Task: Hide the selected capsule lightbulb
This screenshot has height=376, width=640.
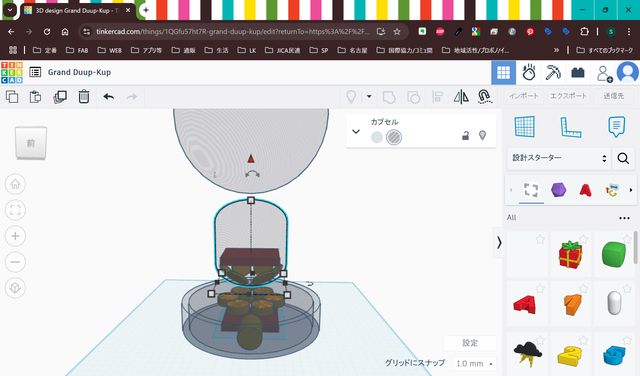Action: (482, 135)
